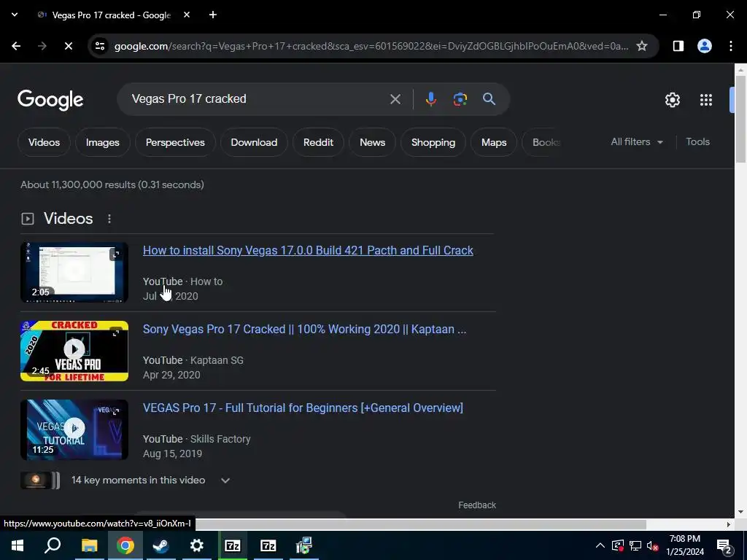Open File Explorer from the taskbar
Viewport: 747px width, 560px height.
point(89,545)
